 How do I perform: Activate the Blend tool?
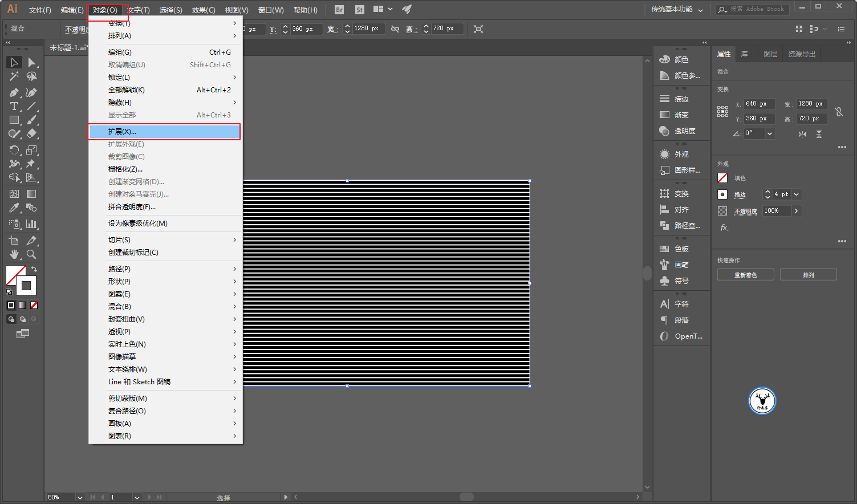31,208
